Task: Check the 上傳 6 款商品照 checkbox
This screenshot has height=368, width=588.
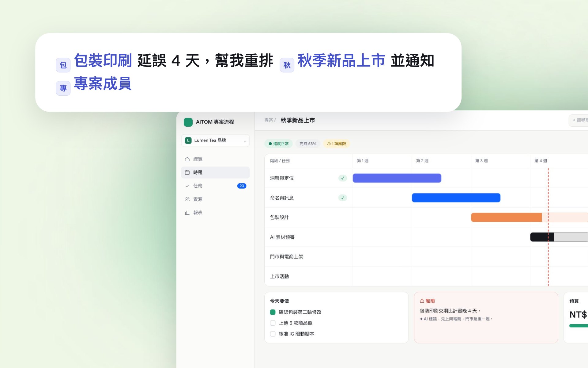Action: click(x=273, y=323)
